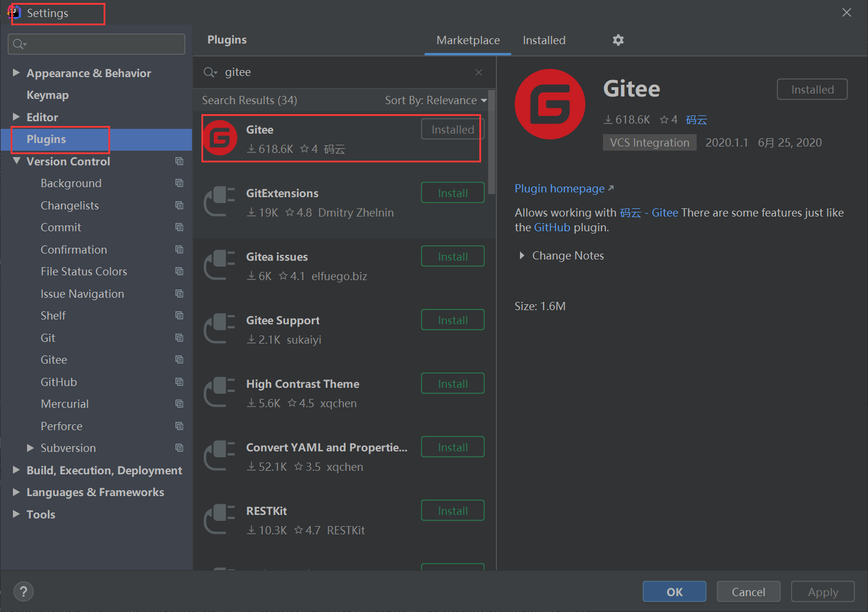
Task: Expand Build, Execution, Deployment section
Action: pyautogui.click(x=16, y=470)
